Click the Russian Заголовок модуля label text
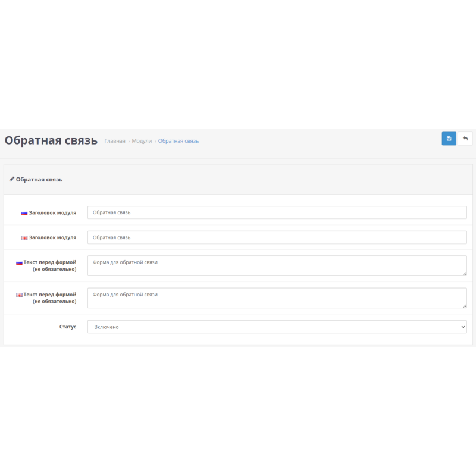Image resolution: width=476 pixels, height=476 pixels. pos(52,213)
